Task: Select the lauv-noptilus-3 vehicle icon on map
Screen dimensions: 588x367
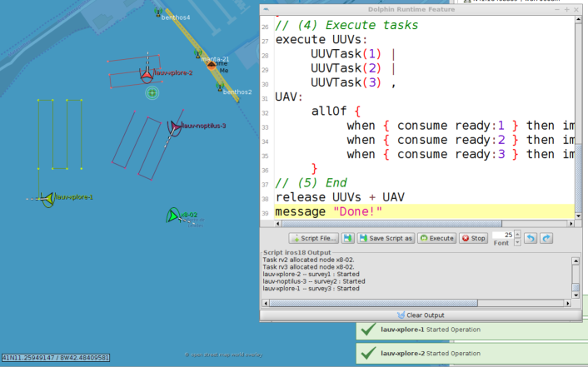Action: point(175,126)
